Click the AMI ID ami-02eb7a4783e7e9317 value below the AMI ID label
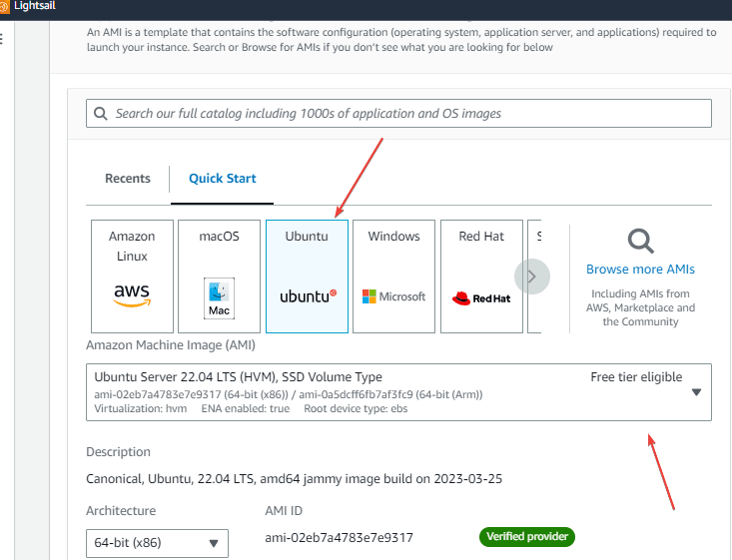 [x=339, y=538]
